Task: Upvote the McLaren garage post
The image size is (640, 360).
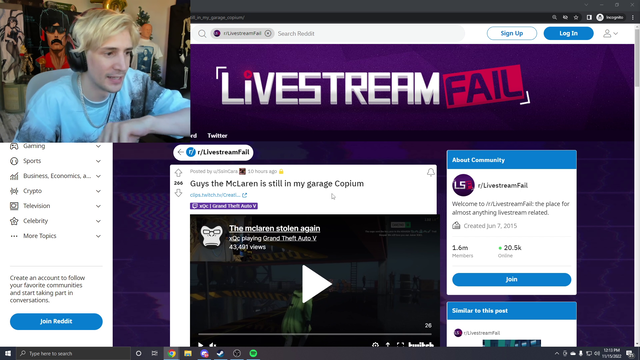Action: point(178,173)
